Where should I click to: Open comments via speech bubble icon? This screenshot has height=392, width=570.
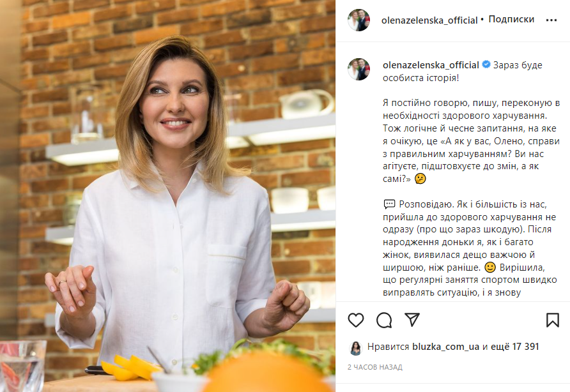click(384, 320)
